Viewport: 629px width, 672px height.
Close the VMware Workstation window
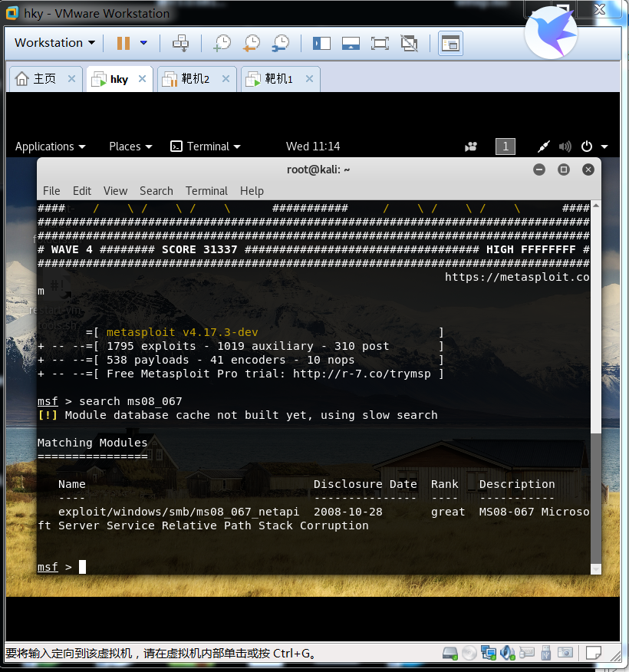pos(600,9)
